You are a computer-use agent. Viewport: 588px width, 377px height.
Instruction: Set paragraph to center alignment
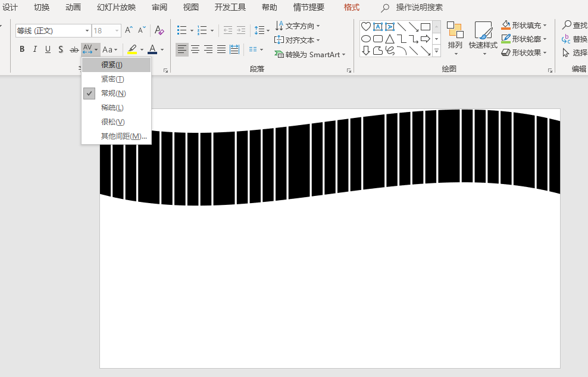[x=195, y=49]
